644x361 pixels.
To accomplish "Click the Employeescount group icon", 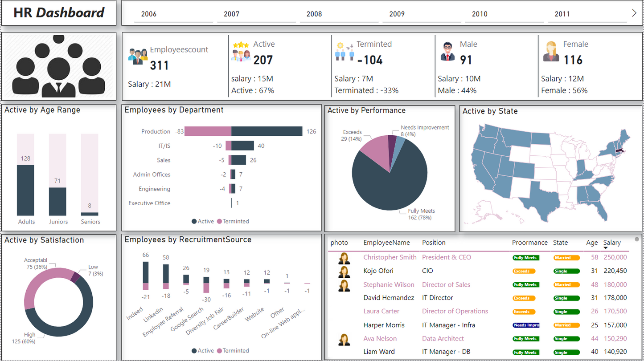I will (x=138, y=56).
